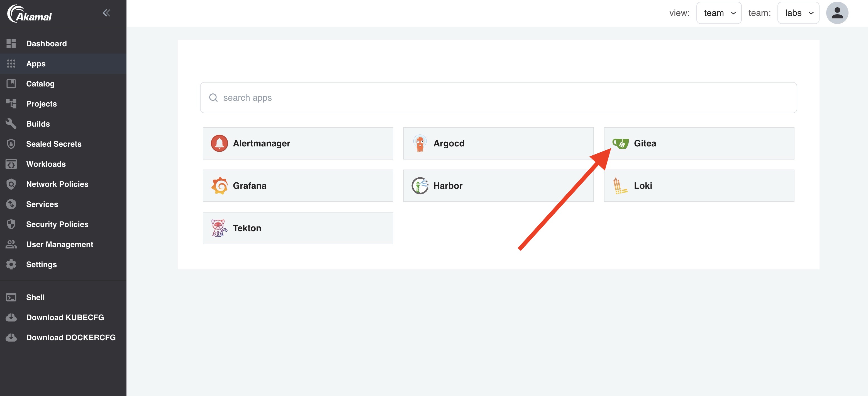
Task: Open Network Policies page
Action: 63,184
